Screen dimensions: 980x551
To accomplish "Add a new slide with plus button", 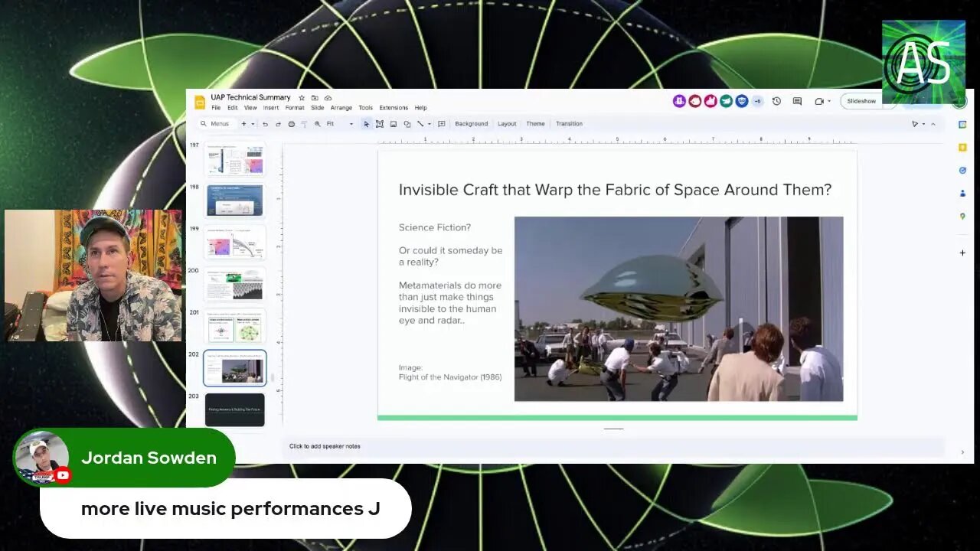I will (x=244, y=124).
